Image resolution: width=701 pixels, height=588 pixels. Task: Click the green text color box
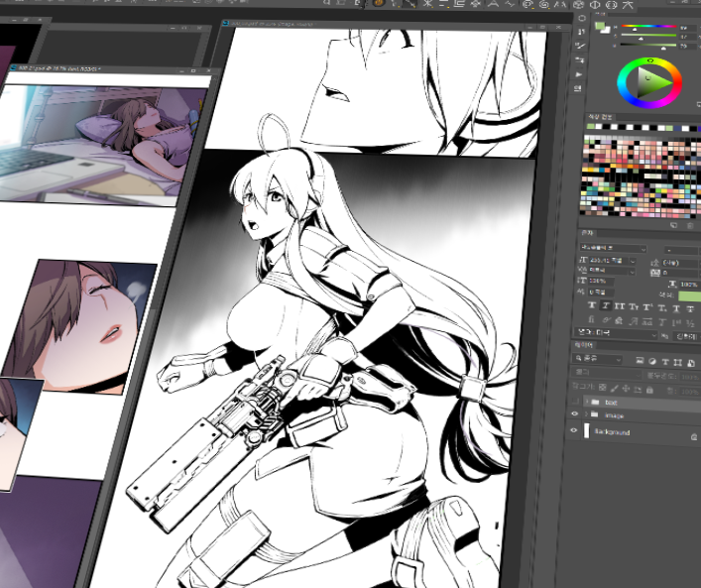pos(688,296)
